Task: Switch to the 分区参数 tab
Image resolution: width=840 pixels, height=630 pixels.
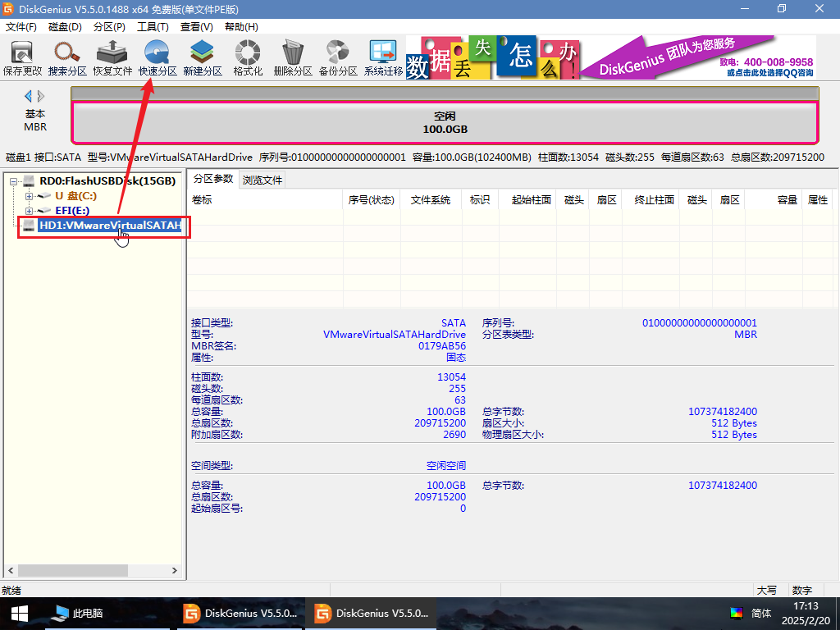Action: tap(213, 179)
